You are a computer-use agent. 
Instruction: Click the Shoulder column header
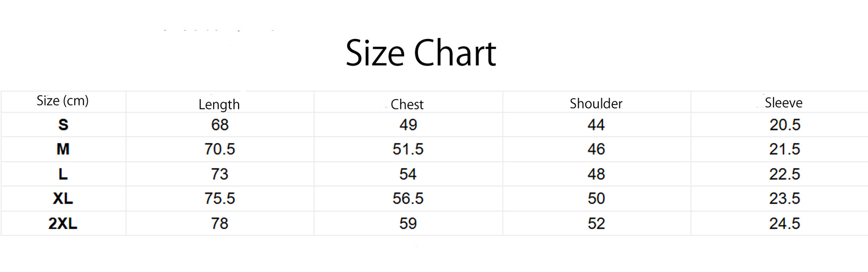point(596,104)
